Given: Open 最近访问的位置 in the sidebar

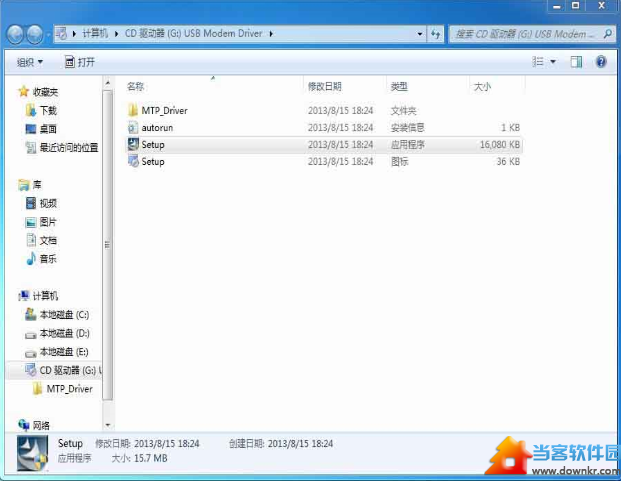Looking at the screenshot, I should click(x=62, y=148).
